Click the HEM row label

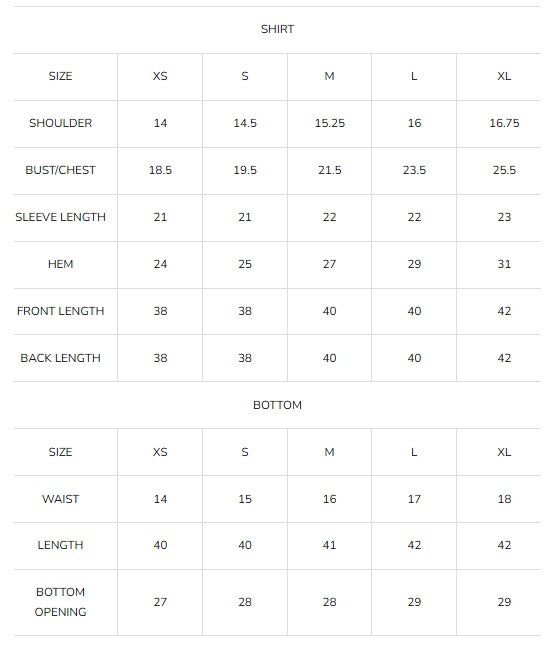click(x=61, y=264)
